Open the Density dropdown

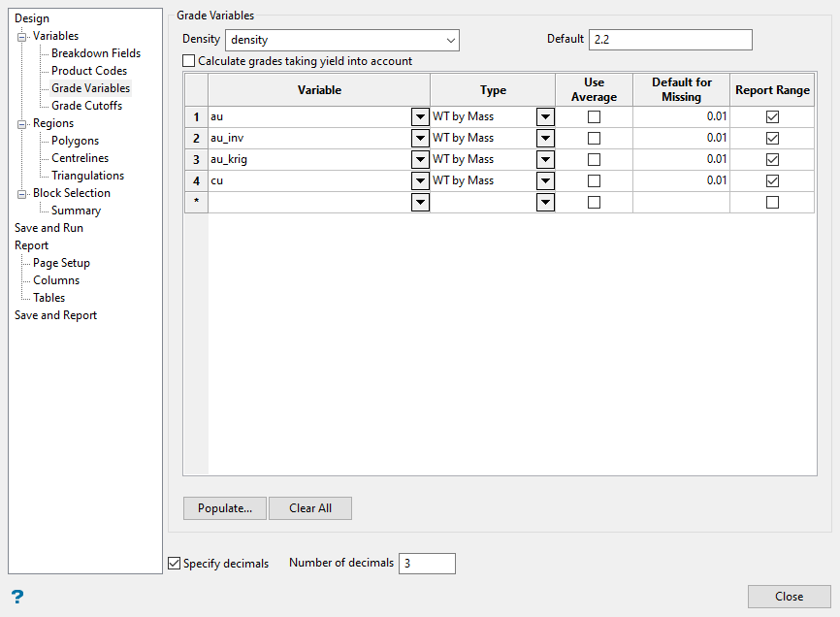click(x=450, y=40)
